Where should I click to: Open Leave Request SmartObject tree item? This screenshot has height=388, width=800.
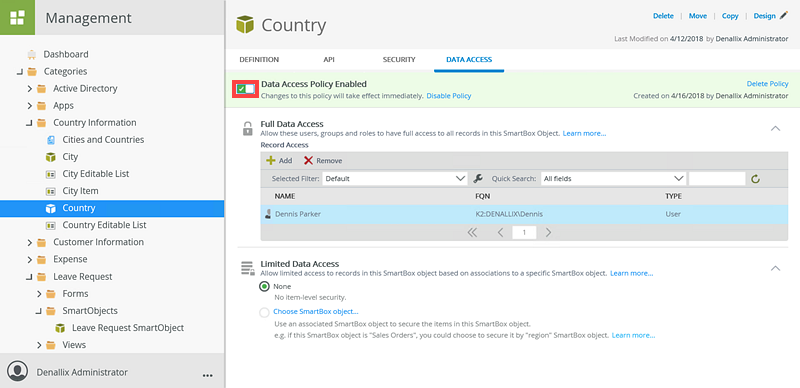(128, 328)
